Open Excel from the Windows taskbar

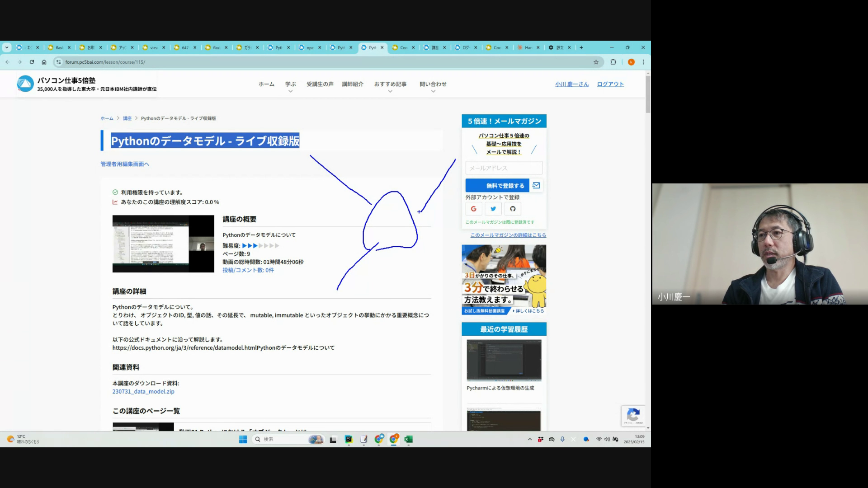[x=408, y=439]
